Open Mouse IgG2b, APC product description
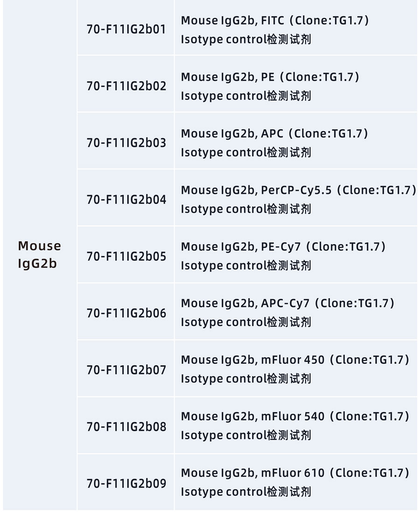Image resolution: width=420 pixels, height=513 pixels. (274, 143)
